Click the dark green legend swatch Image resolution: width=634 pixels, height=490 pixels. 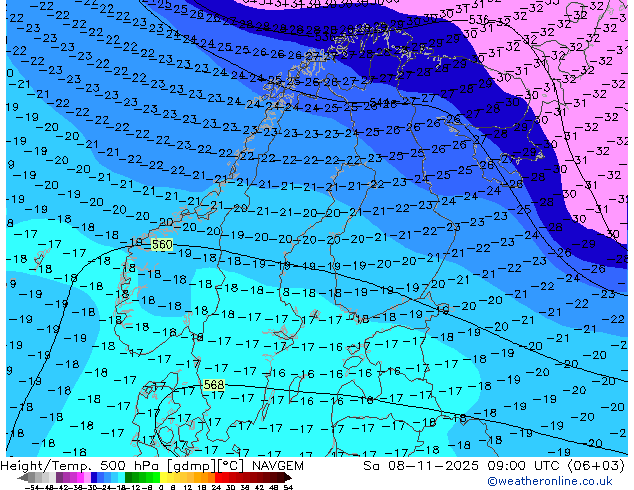(x=129, y=477)
